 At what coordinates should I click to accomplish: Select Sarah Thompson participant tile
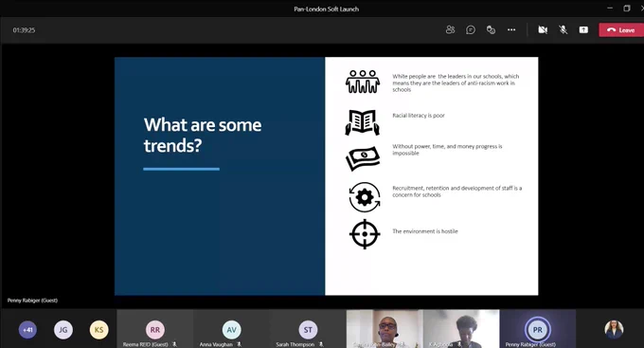[x=308, y=329]
